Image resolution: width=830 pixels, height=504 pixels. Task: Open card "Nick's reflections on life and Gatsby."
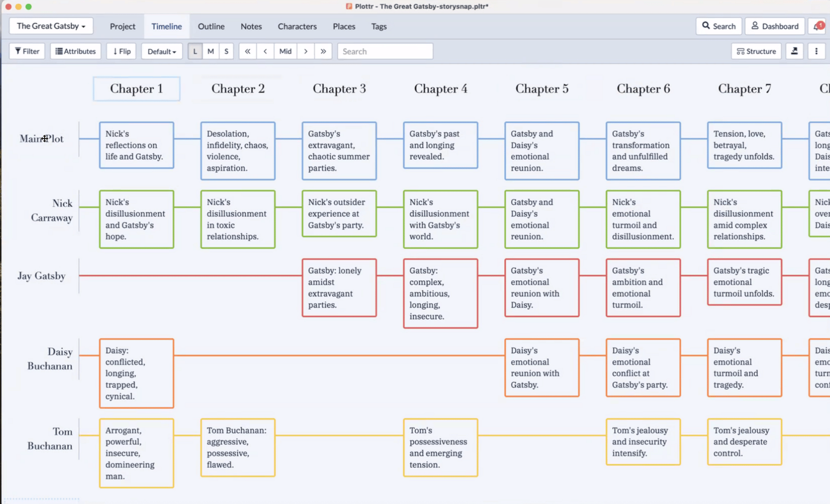click(137, 145)
